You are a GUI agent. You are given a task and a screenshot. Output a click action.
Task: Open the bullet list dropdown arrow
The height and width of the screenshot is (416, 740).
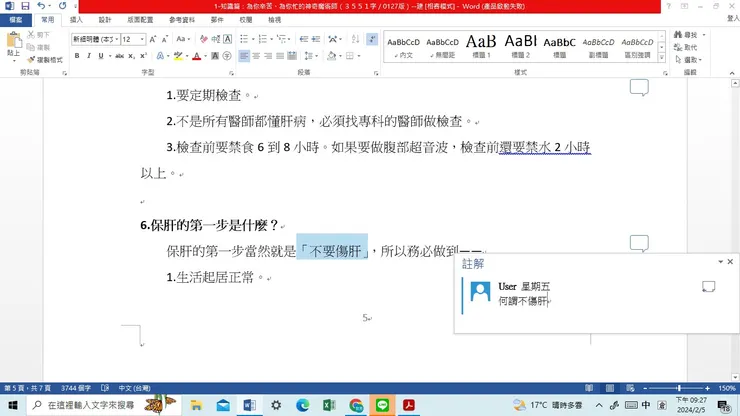tap(253, 39)
